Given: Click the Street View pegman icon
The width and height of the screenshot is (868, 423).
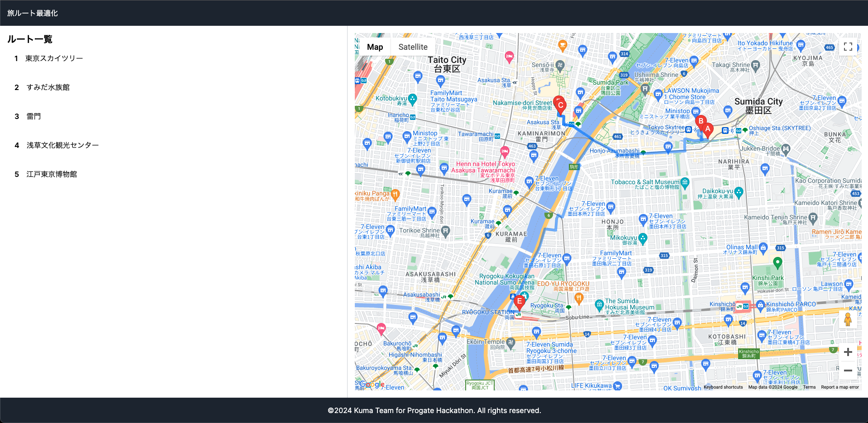Looking at the screenshot, I should pyautogui.click(x=848, y=319).
